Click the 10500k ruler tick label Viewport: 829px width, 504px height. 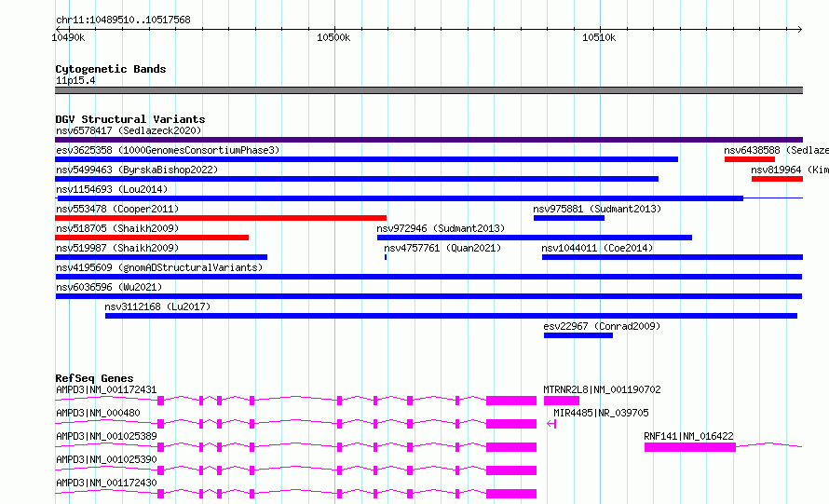333,37
